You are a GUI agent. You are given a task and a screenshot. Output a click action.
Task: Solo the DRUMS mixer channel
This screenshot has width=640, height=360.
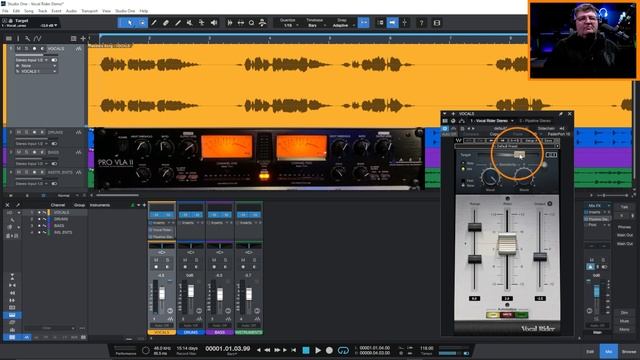(x=196, y=260)
